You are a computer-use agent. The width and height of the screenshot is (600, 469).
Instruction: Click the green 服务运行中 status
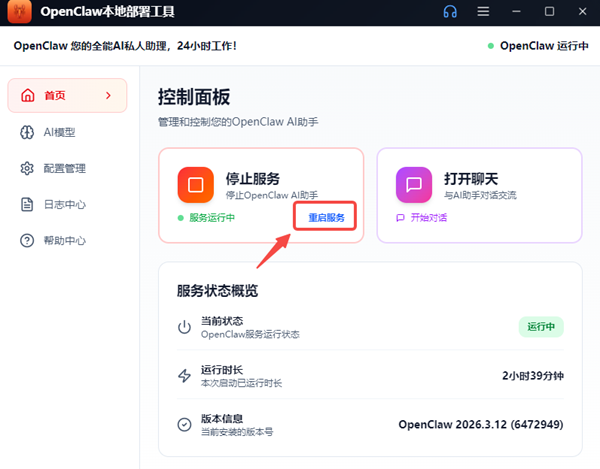212,218
